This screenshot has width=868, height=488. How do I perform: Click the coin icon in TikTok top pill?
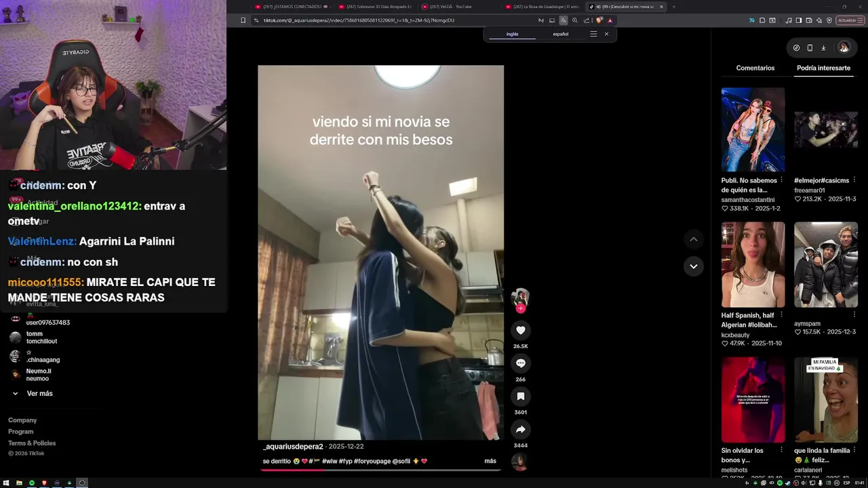click(x=796, y=47)
